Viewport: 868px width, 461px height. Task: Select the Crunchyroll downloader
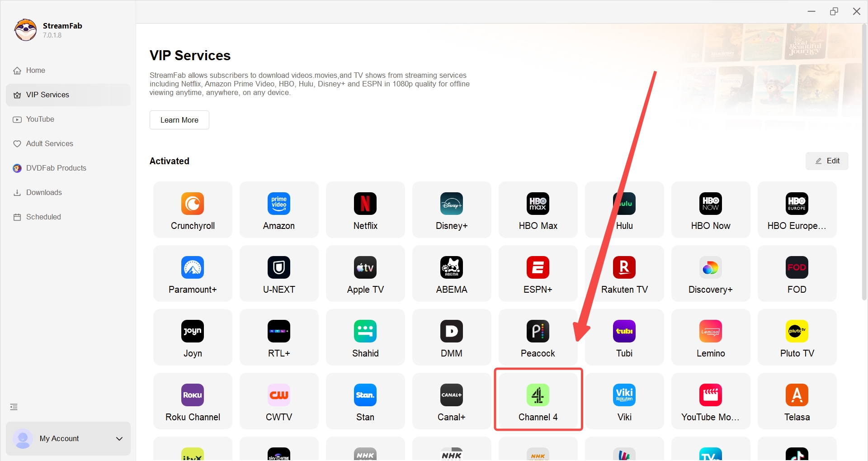tap(192, 209)
